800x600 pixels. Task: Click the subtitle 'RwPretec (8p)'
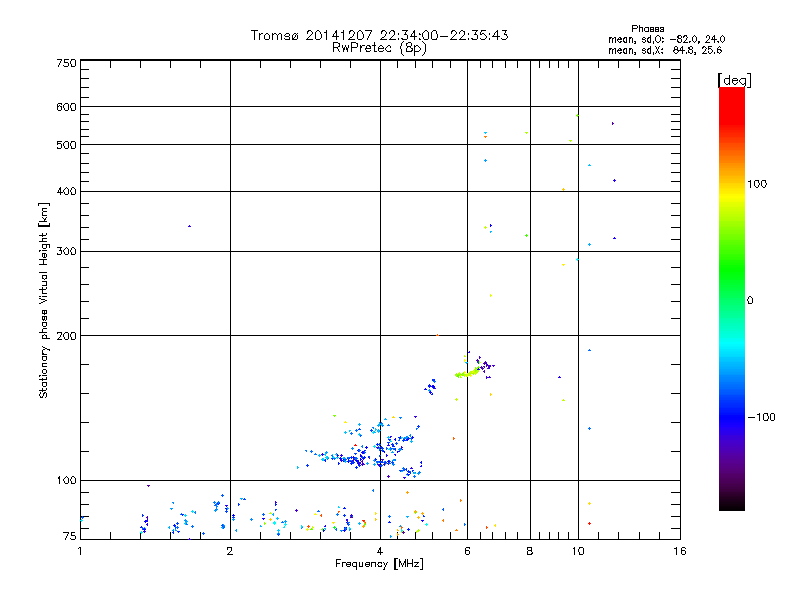[379, 48]
